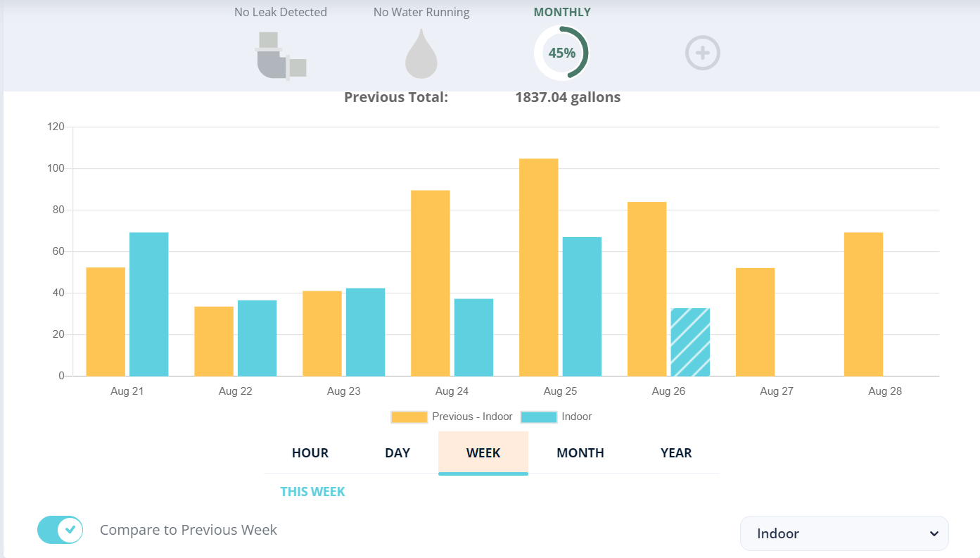Viewport: 980px width, 558px height.
Task: Toggle Previous - Indoor legend swatch
Action: pyautogui.click(x=409, y=417)
